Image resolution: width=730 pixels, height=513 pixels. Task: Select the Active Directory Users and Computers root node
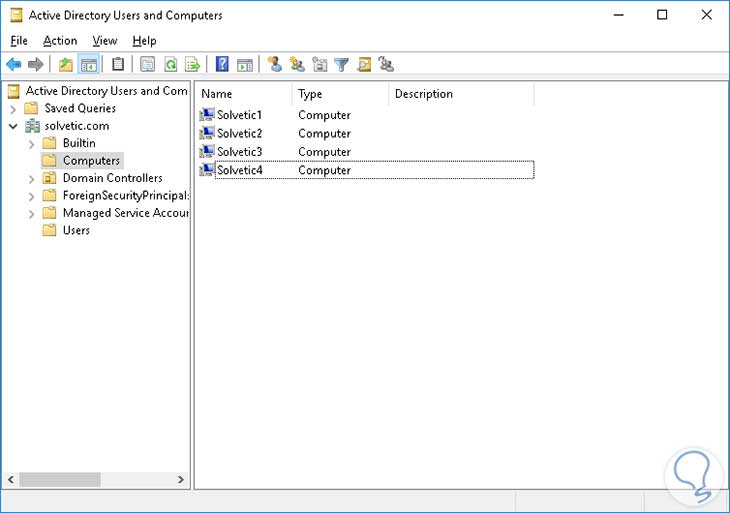[x=107, y=91]
